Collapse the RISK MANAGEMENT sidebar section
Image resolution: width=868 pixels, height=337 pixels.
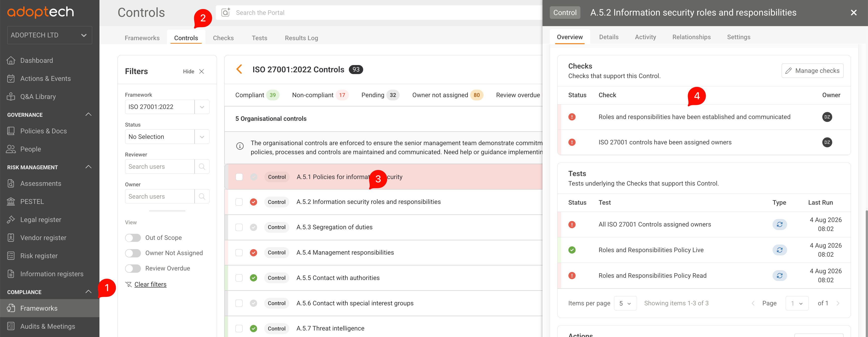pyautogui.click(x=88, y=167)
